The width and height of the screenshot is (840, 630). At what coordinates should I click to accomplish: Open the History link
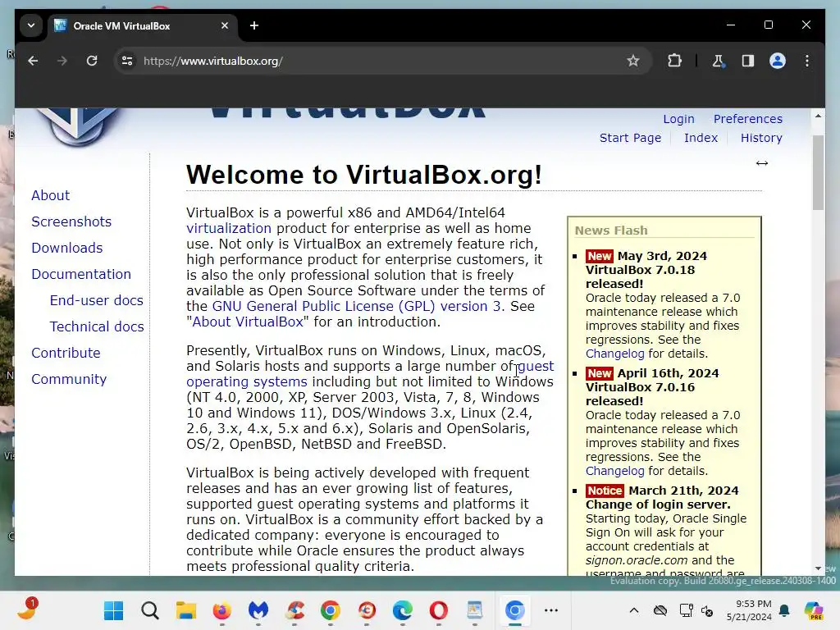click(761, 138)
